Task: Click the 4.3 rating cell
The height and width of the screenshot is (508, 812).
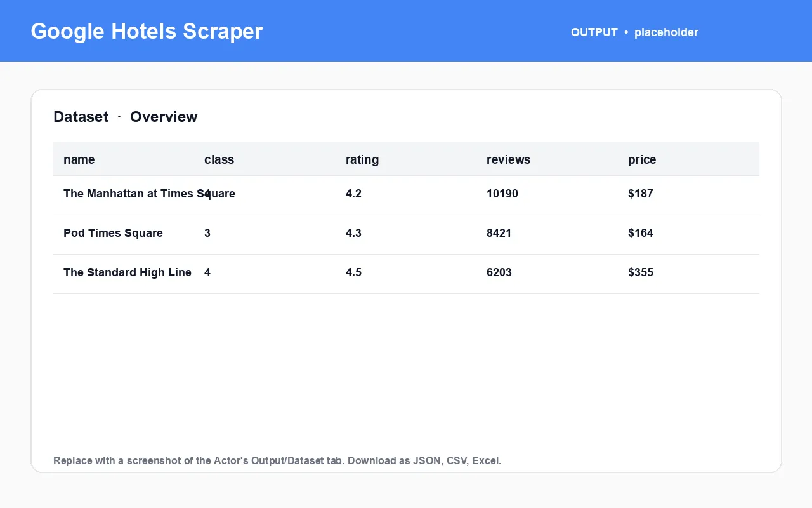Action: [x=353, y=233]
